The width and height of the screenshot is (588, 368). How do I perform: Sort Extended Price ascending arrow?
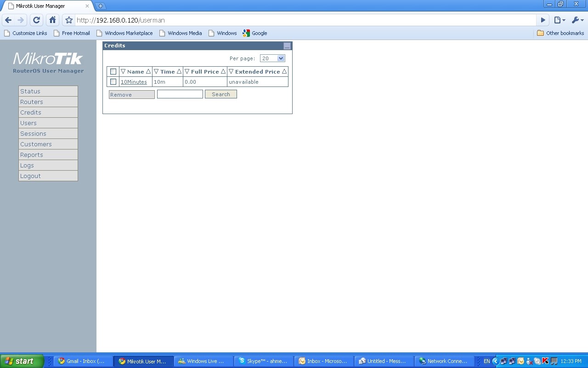(284, 72)
